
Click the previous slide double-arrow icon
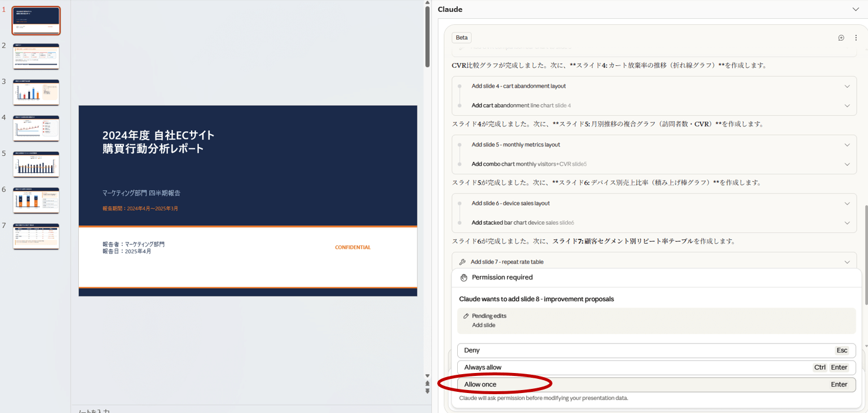pyautogui.click(x=427, y=384)
